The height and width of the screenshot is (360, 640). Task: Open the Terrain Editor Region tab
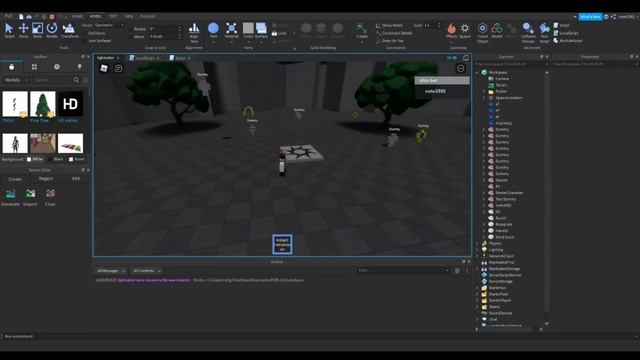46,179
